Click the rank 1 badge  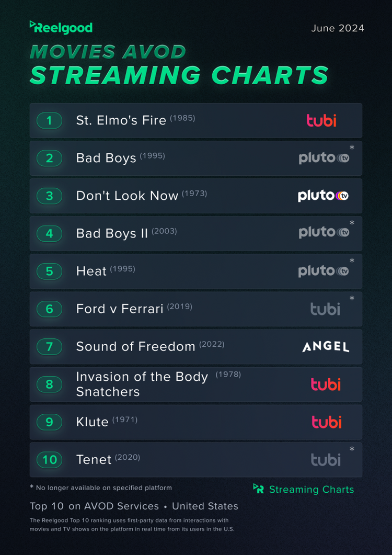(49, 121)
